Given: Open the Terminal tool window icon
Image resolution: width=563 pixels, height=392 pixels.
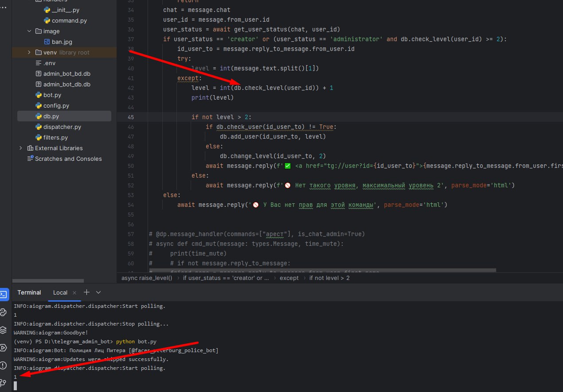Looking at the screenshot, I should click(3, 294).
